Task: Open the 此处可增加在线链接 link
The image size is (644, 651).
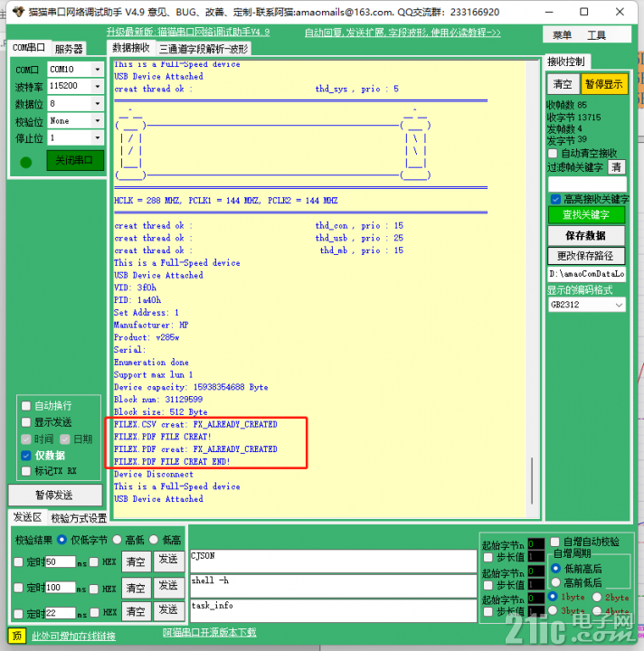Action: [x=73, y=636]
